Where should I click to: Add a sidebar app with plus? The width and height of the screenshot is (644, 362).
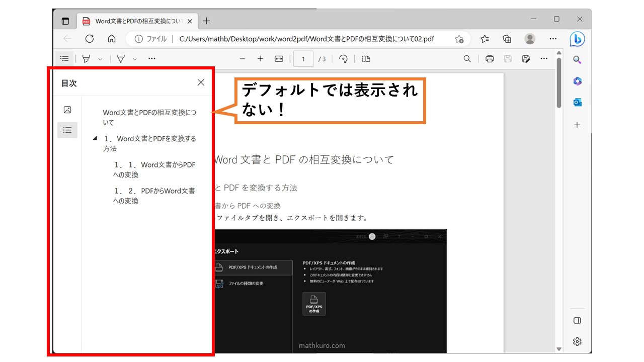(x=577, y=125)
